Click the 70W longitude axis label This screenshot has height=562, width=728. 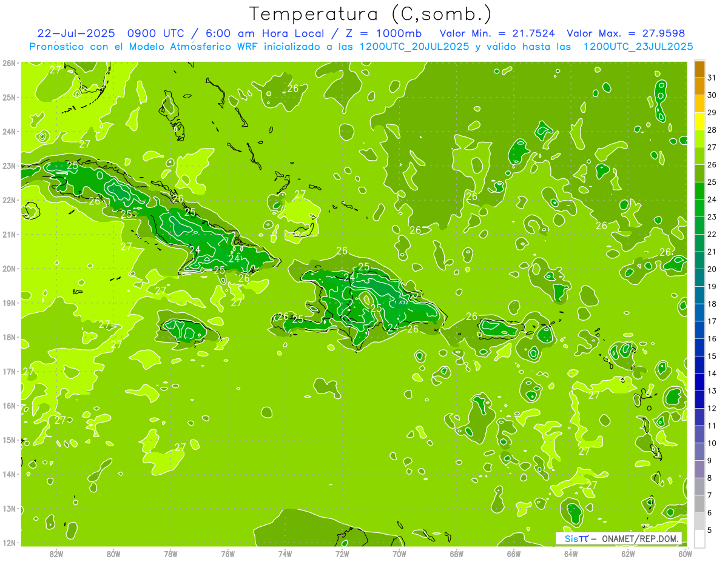point(399,554)
